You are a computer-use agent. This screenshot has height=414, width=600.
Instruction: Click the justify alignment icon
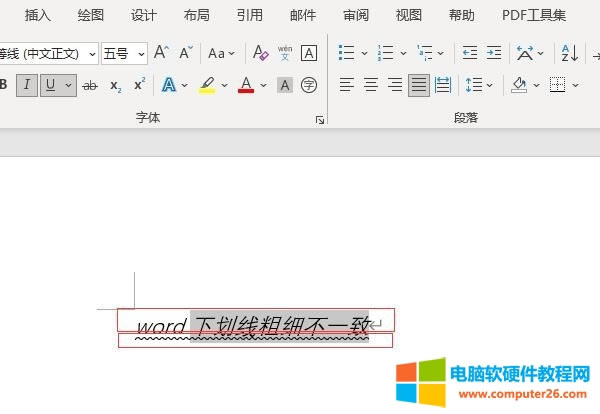[x=418, y=85]
